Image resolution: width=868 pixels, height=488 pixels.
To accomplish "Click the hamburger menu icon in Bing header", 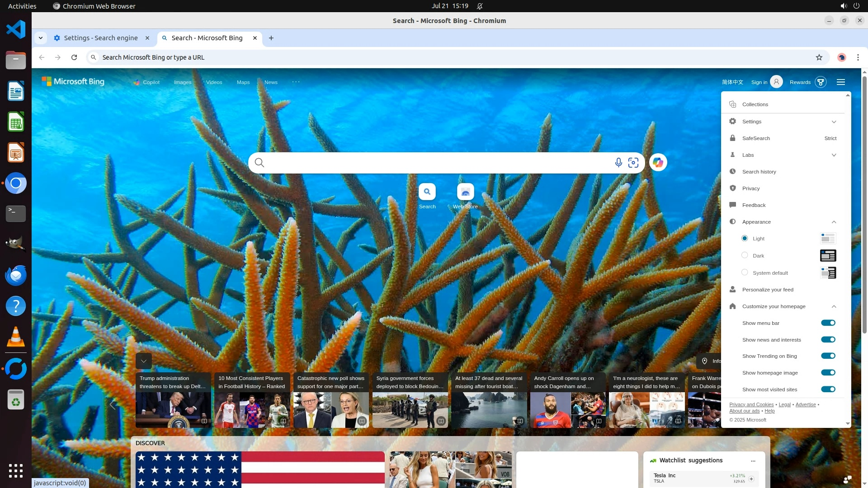I will point(840,82).
